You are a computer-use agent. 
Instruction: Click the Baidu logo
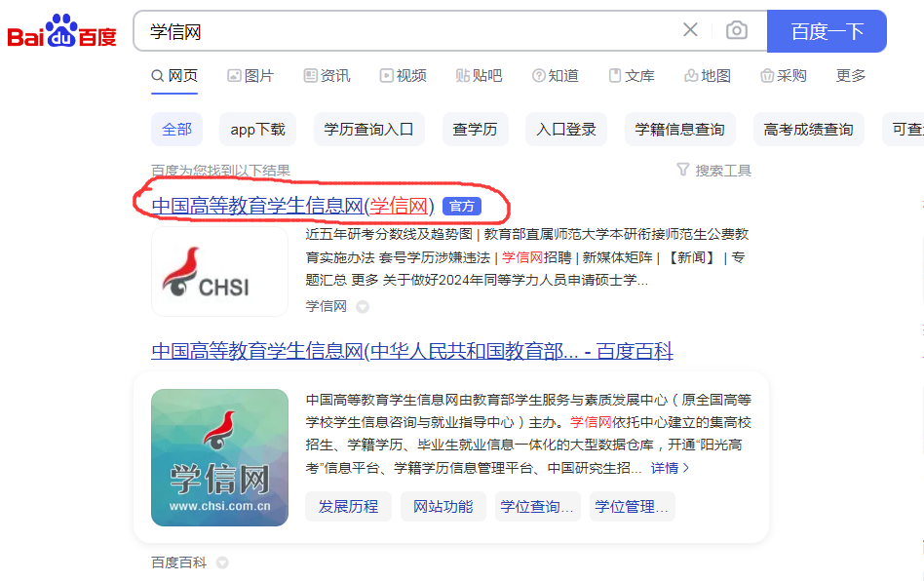(61, 31)
